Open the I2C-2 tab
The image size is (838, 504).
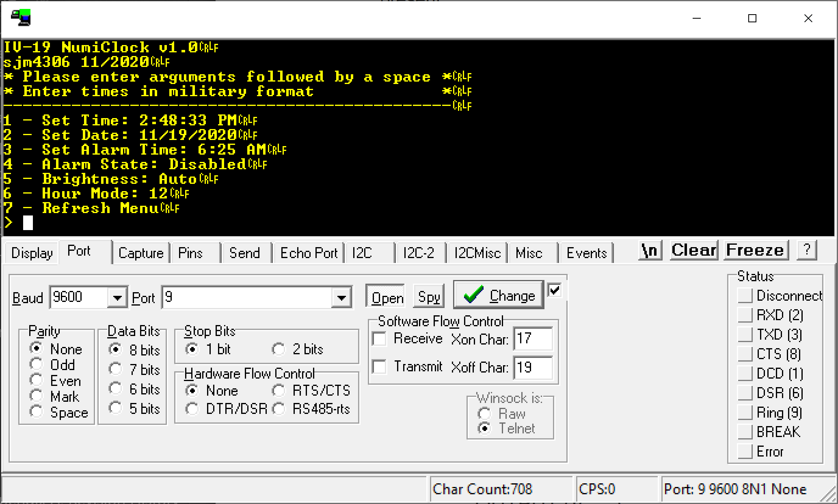click(421, 253)
